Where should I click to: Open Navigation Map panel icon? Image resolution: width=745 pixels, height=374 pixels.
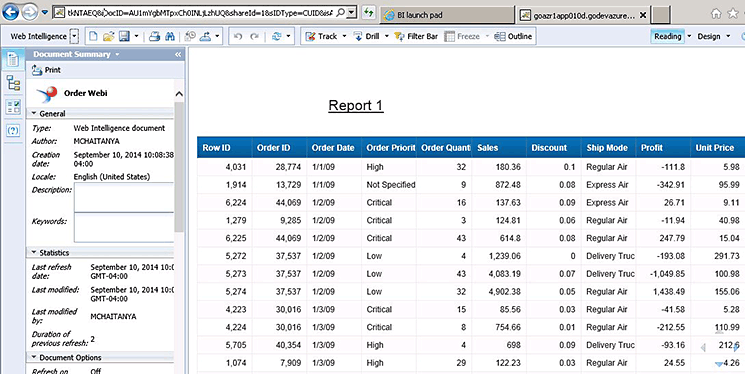13,83
